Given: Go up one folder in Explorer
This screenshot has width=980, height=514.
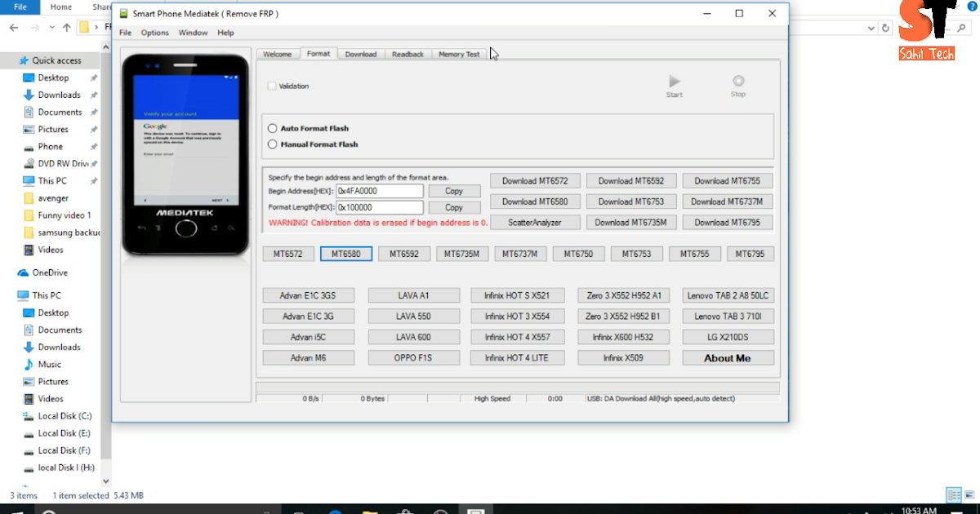Looking at the screenshot, I should (67, 27).
